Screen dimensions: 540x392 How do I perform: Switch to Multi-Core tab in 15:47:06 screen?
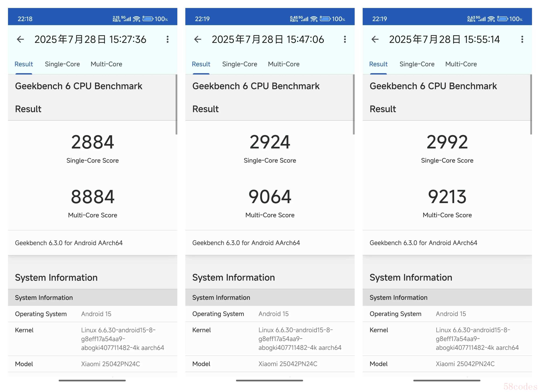tap(284, 64)
